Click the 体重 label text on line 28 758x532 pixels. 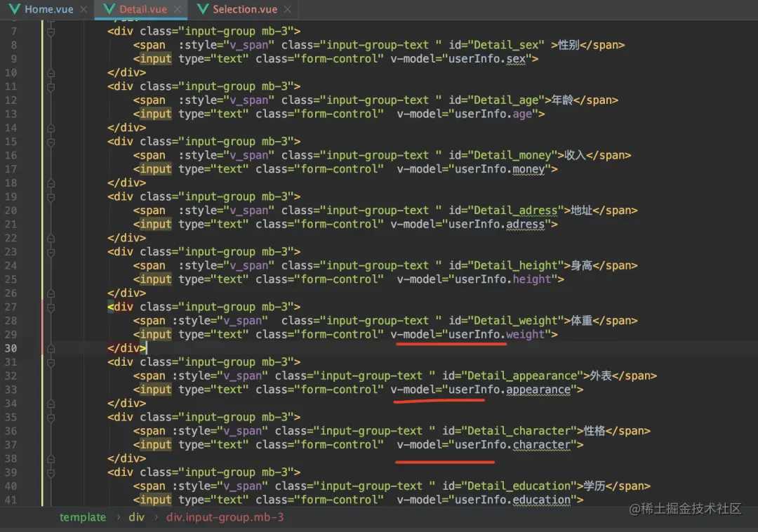coord(582,320)
